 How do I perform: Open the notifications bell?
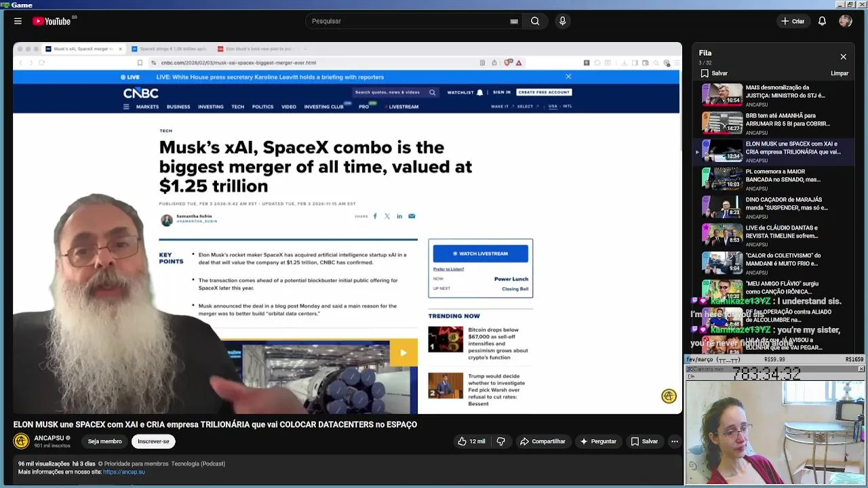(x=822, y=21)
